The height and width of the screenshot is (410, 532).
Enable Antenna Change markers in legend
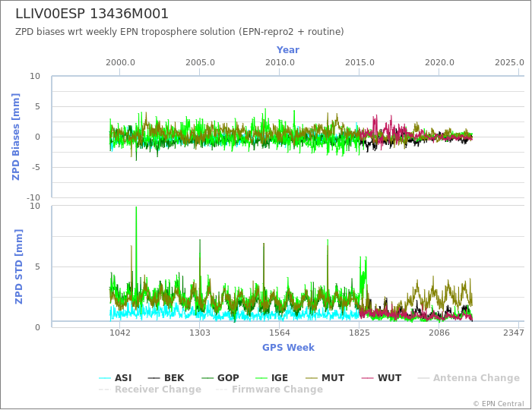coord(469,378)
